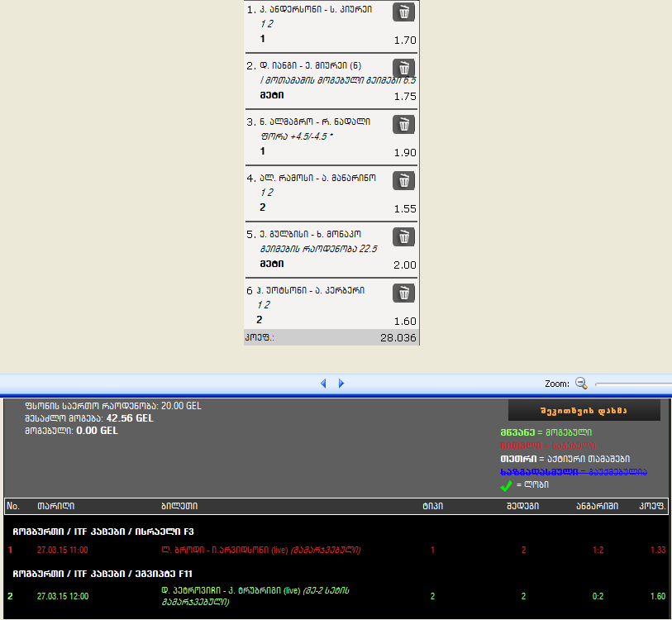The height and width of the screenshot is (620, 672).
Task: Click the orange შეკითხვის დასმა button
Action: tap(584, 410)
